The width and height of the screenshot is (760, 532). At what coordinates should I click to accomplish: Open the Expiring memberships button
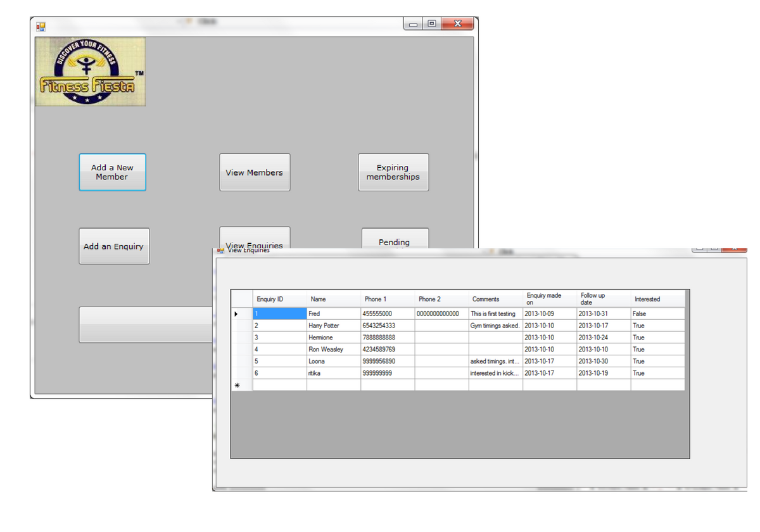tap(393, 172)
